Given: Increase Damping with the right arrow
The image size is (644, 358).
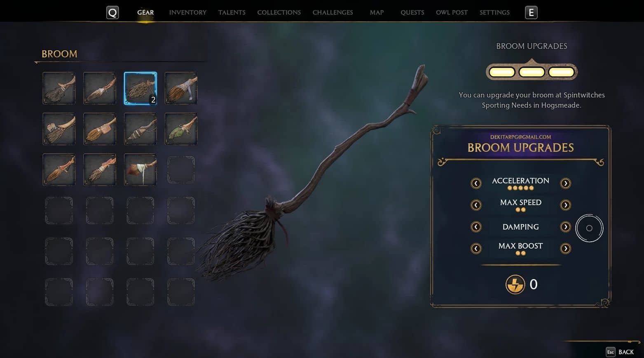Looking at the screenshot, I should (565, 227).
